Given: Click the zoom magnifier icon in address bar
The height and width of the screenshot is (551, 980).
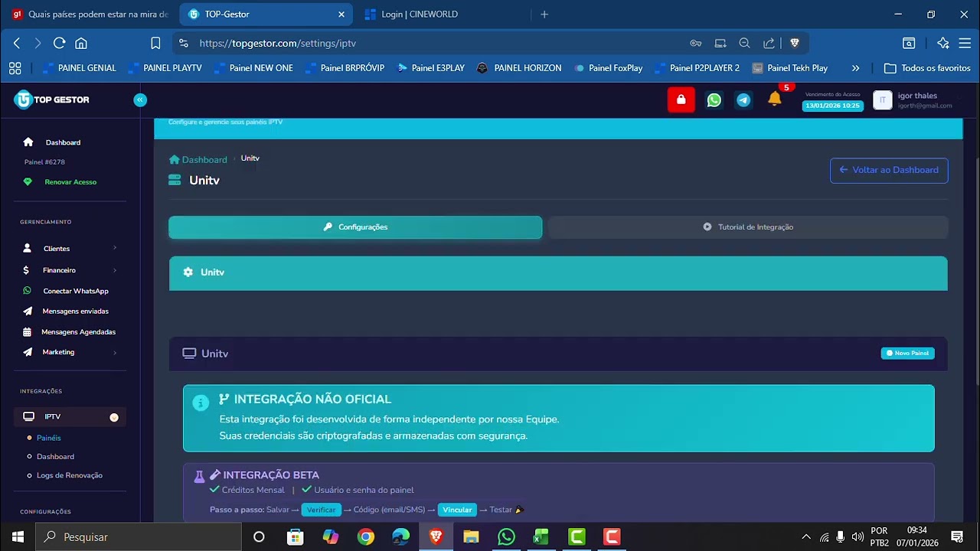Looking at the screenshot, I should coord(744,44).
